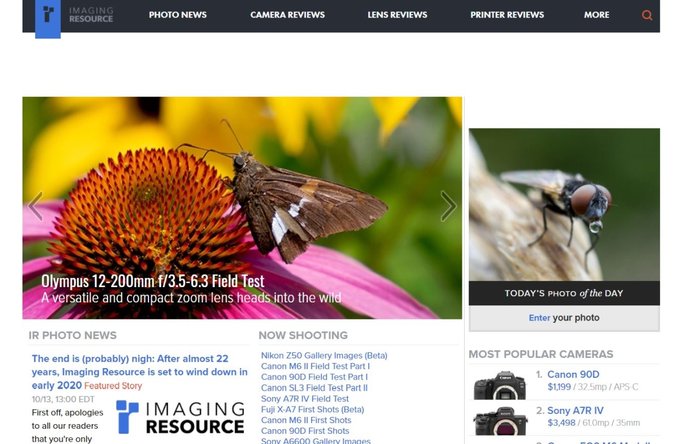Viewport: 680px width, 444px height.
Task: Click the 10/13, 13:00 EDT timestamp
Action: [63, 399]
